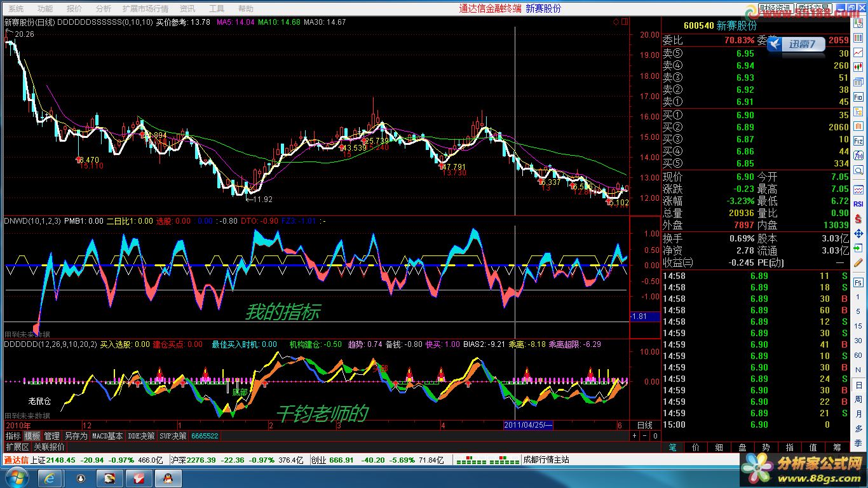Screen dimensions: 868x488
Task: Open the 帮助 menu
Action: [245, 9]
